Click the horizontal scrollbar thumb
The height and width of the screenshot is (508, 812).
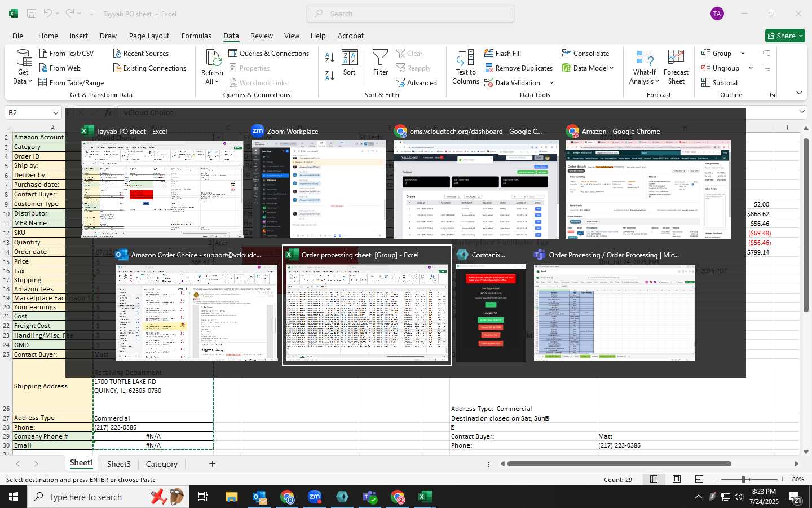619,464
